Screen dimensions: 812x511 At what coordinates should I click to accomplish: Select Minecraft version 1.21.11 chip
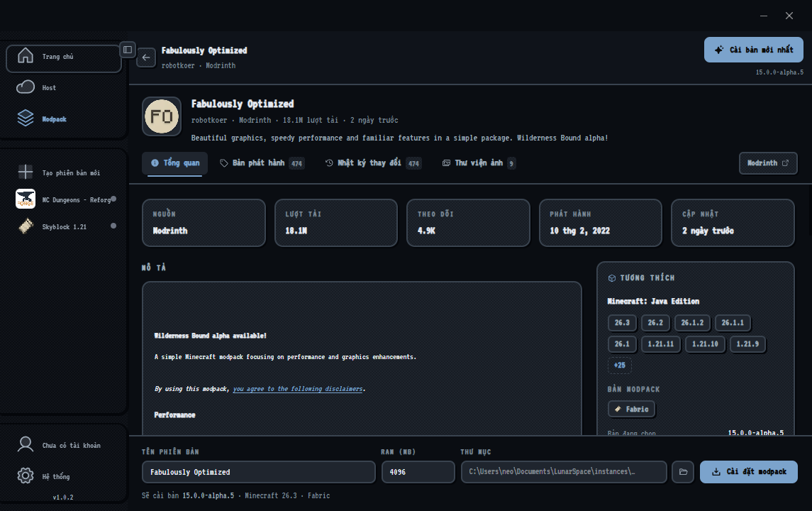tap(661, 344)
